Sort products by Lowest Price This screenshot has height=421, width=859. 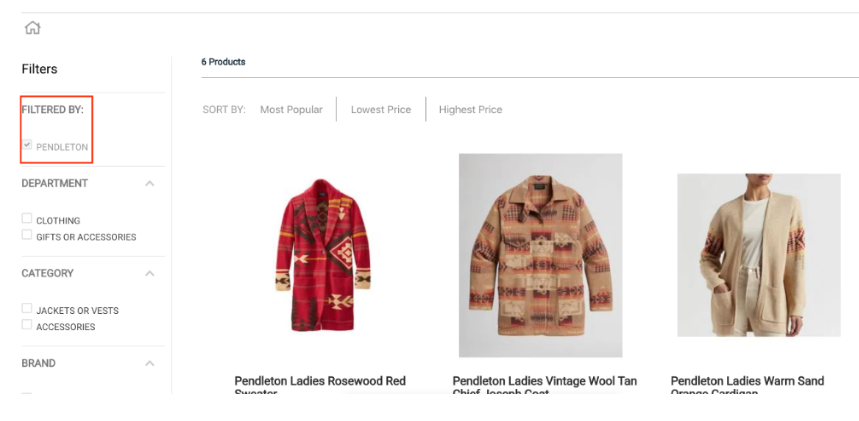381,110
